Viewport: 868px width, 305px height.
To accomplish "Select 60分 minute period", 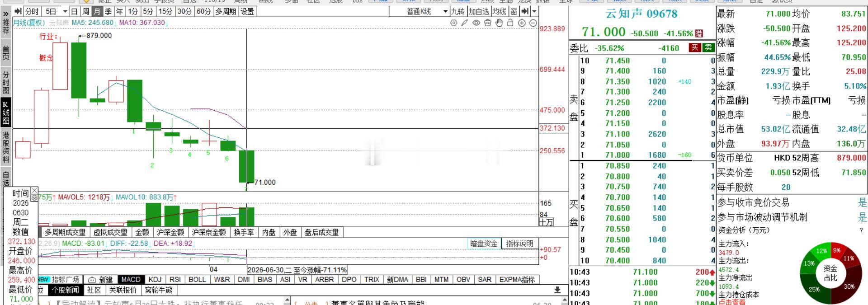I will coord(203,11).
